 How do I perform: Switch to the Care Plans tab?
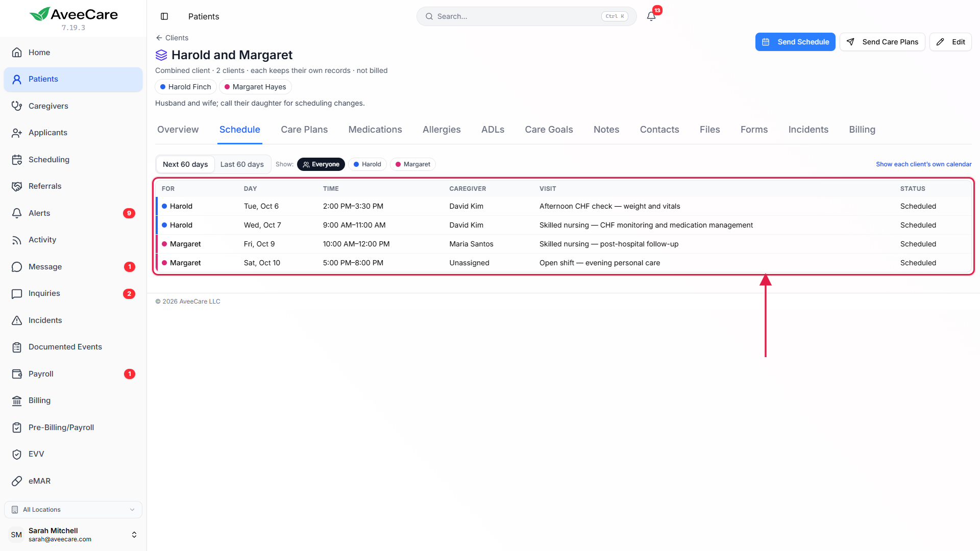[x=304, y=130]
